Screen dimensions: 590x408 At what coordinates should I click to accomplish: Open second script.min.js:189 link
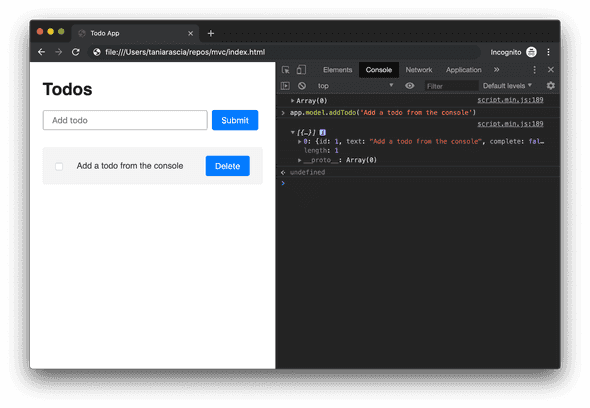510,124
